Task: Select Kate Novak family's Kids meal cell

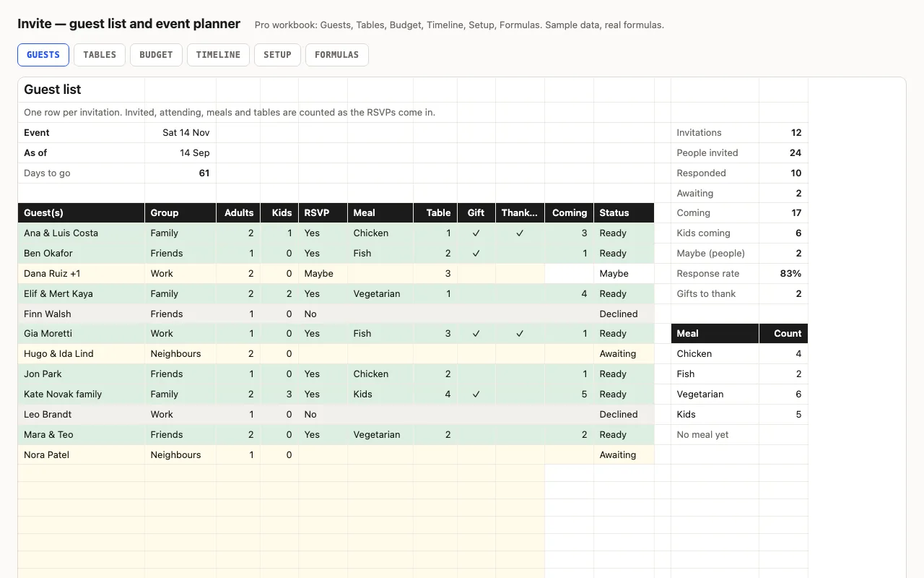Action: click(x=380, y=394)
